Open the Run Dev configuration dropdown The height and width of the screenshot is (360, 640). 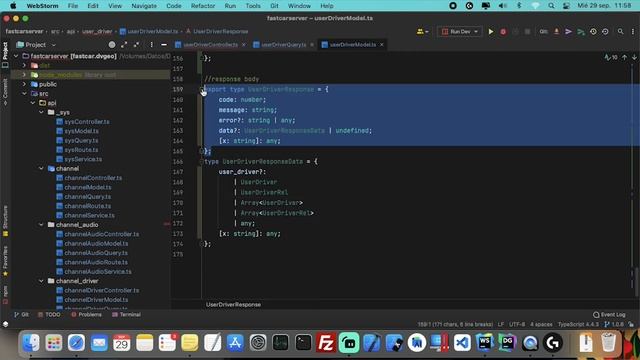click(460, 31)
